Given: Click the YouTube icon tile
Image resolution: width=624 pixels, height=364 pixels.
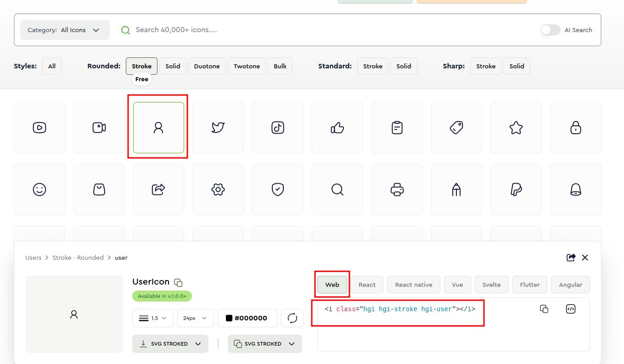Looking at the screenshot, I should (x=39, y=128).
